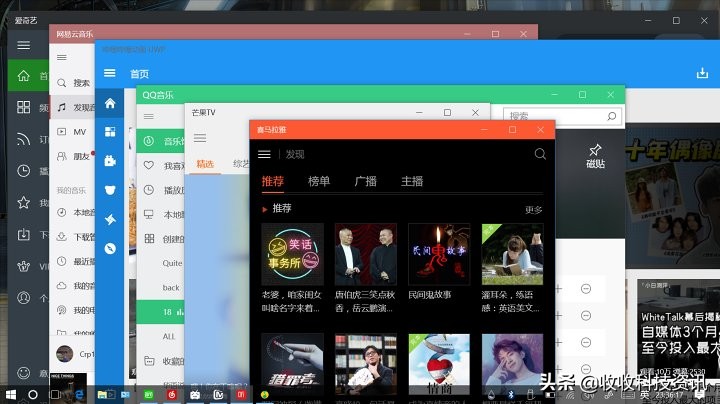
Task: Open the hamburger menu in iQiyi window
Action: 23,45
